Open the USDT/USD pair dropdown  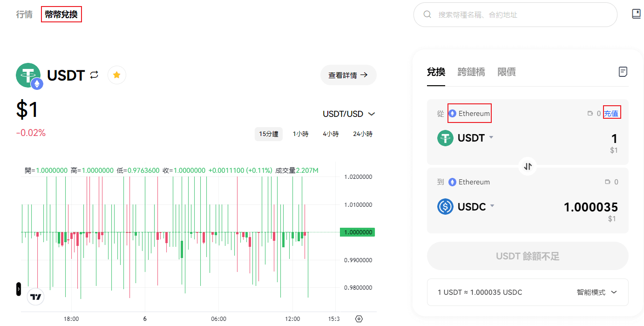pos(349,114)
